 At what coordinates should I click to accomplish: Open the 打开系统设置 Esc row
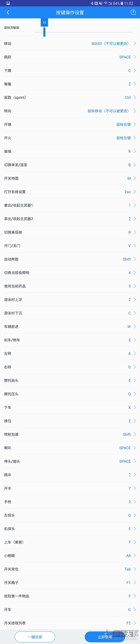click(70, 192)
